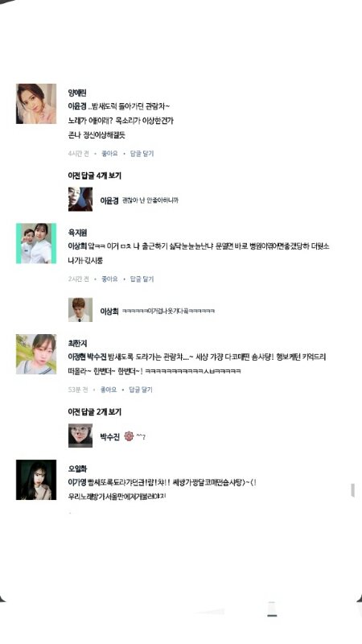Click 이윤경's reply avatar
Screen dimensions: 362x644
pyautogui.click(x=80, y=199)
